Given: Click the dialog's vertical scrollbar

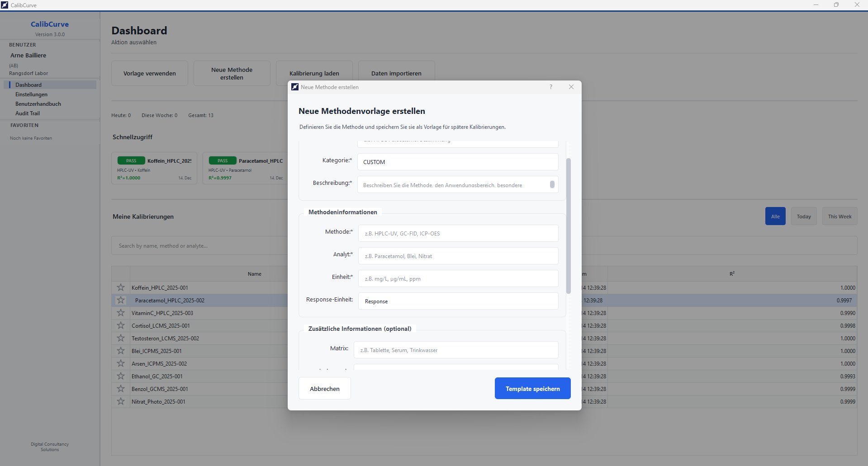Looking at the screenshot, I should pyautogui.click(x=569, y=226).
